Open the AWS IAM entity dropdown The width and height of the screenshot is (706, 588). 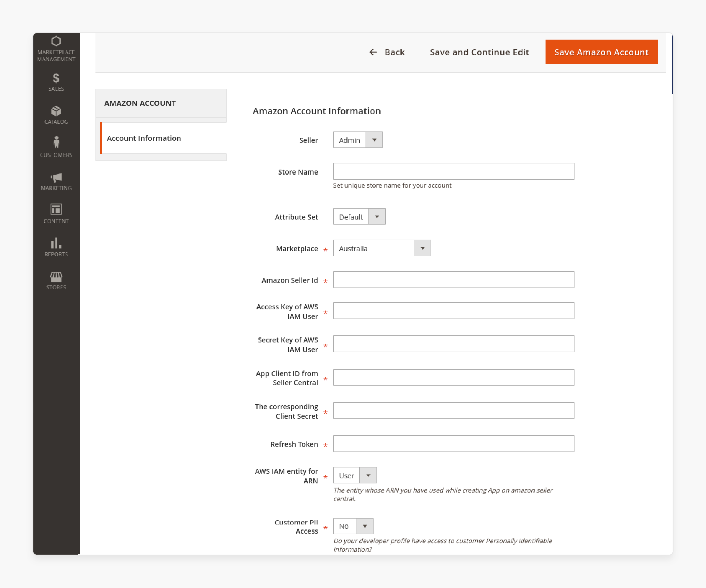355,475
